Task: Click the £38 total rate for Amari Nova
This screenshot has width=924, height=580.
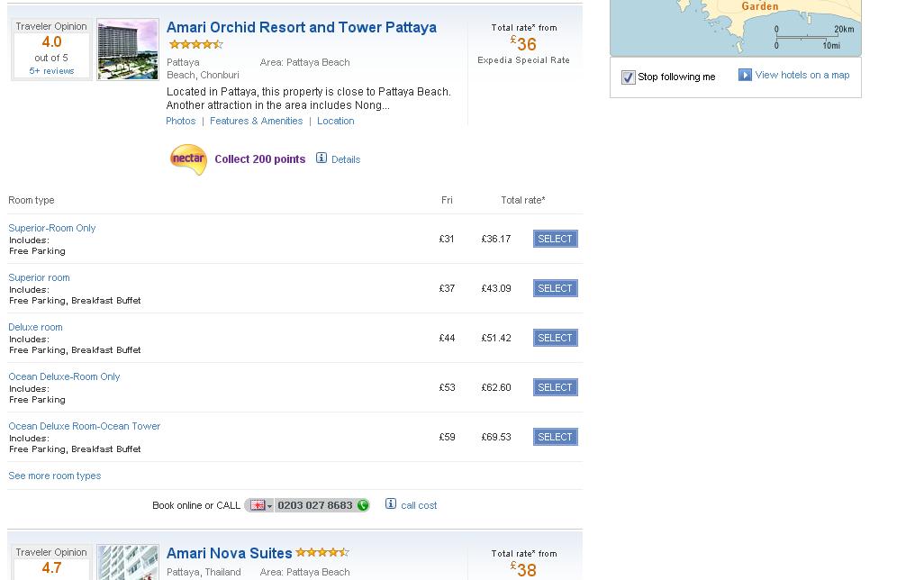Action: [523, 569]
